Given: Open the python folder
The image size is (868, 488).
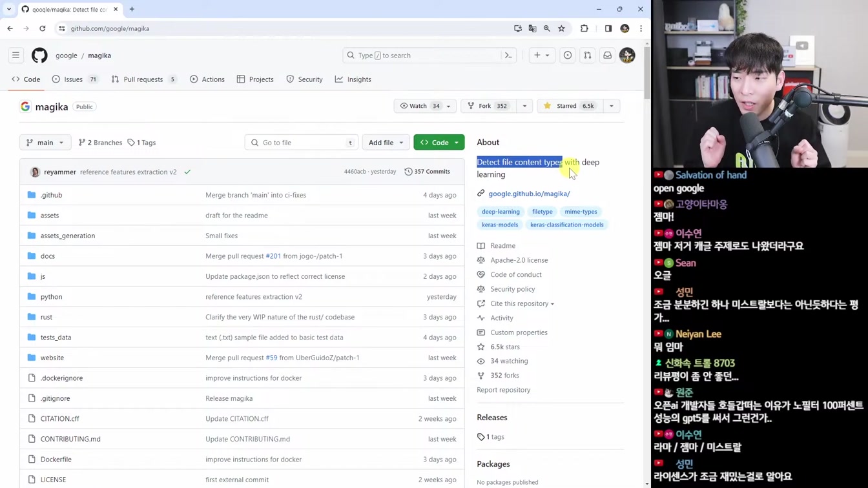Looking at the screenshot, I should (52, 297).
